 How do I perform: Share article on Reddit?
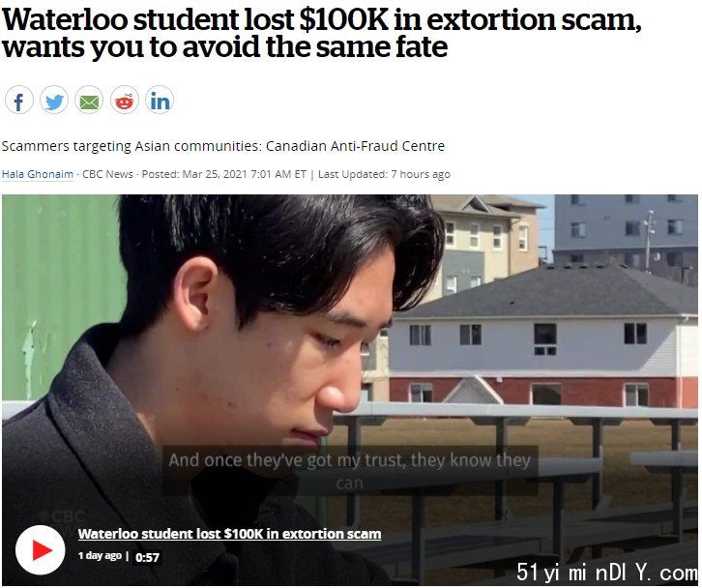[125, 100]
